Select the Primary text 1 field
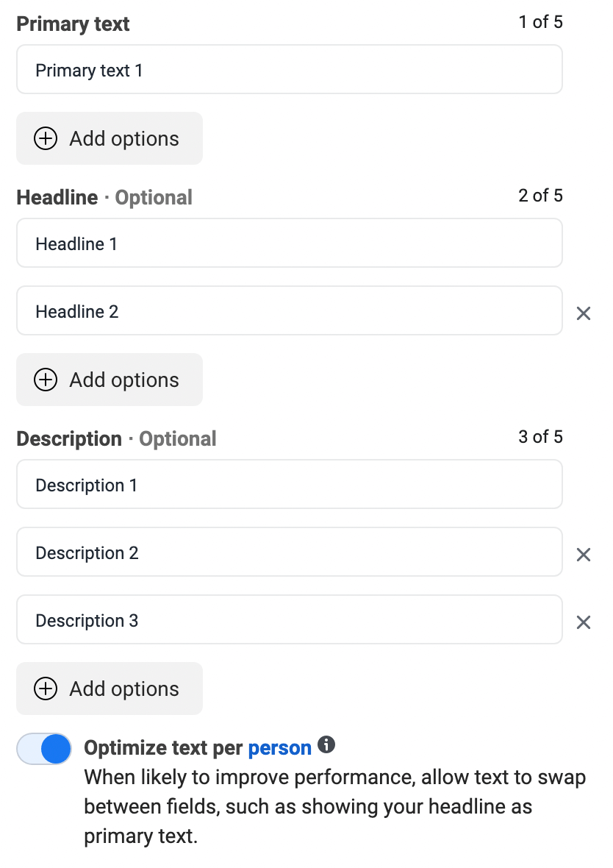The height and width of the screenshot is (868, 613). (x=289, y=69)
